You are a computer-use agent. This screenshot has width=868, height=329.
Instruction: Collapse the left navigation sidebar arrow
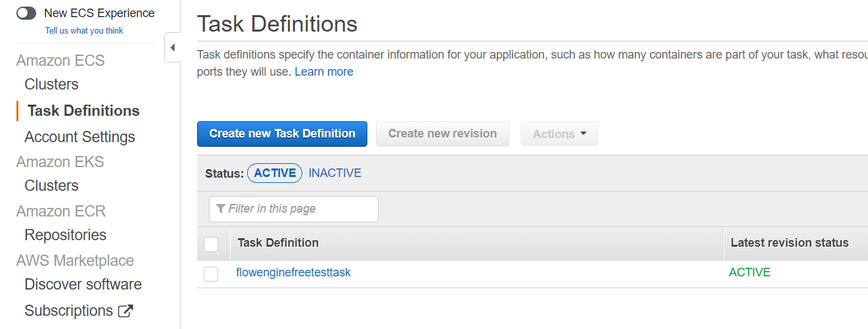(x=172, y=47)
